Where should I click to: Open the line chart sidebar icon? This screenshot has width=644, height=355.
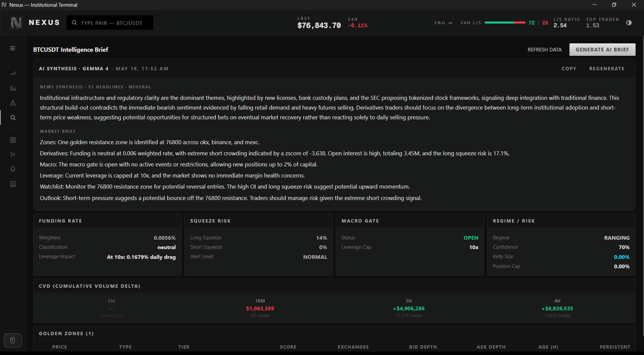point(13,73)
